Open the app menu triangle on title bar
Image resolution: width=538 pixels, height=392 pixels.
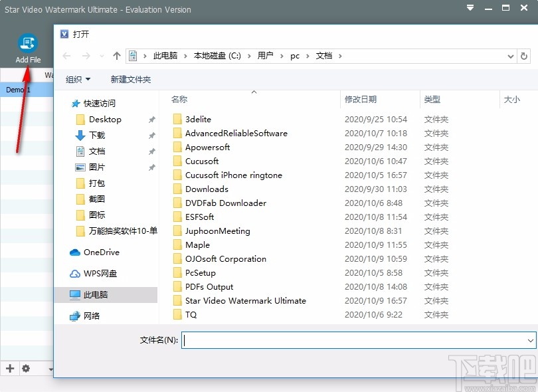tap(470, 8)
